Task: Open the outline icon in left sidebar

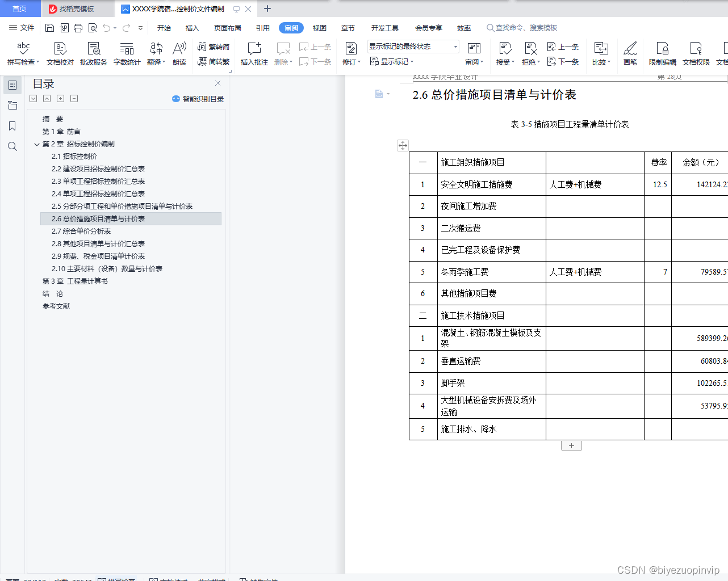Action: point(12,85)
